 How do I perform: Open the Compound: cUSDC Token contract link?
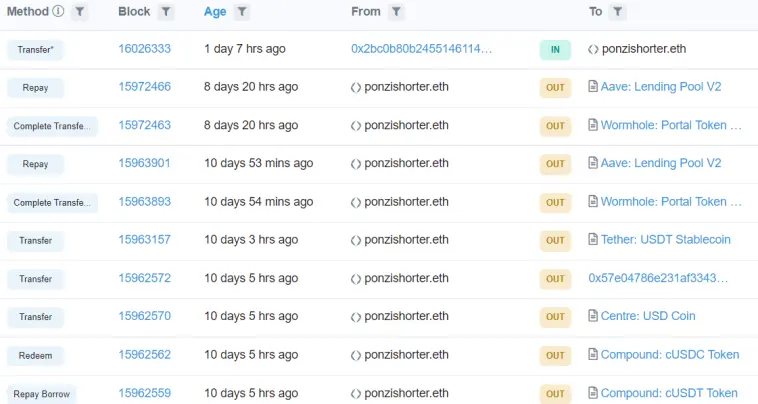pyautogui.click(x=670, y=355)
